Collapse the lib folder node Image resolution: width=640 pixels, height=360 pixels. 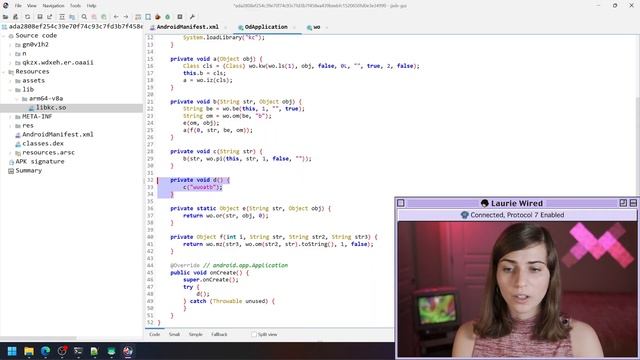click(x=11, y=90)
